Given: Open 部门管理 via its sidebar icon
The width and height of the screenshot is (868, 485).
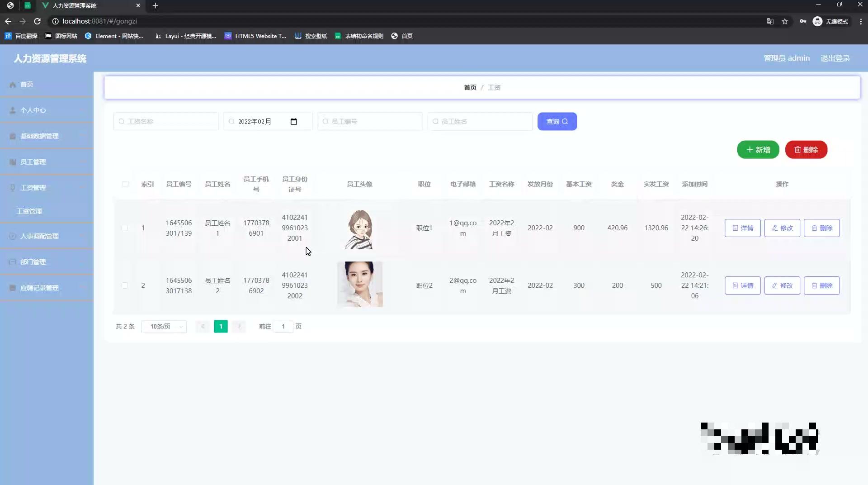Looking at the screenshot, I should 12,262.
